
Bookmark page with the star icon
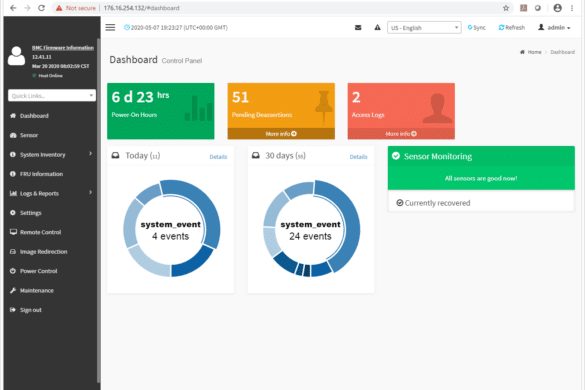click(506, 8)
